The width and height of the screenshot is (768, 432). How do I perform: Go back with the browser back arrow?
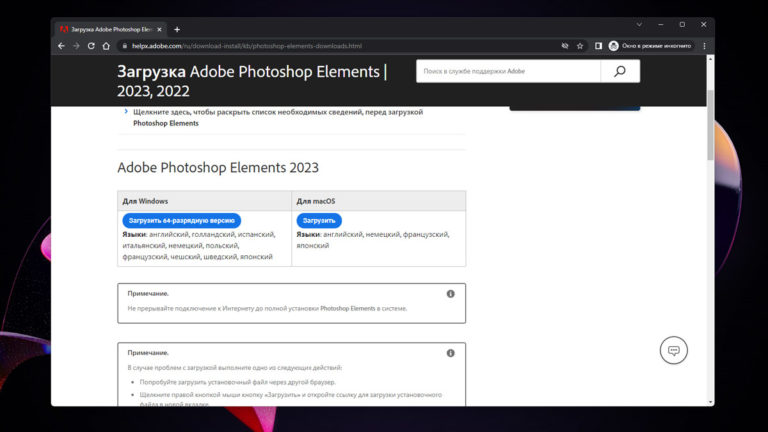click(61, 46)
